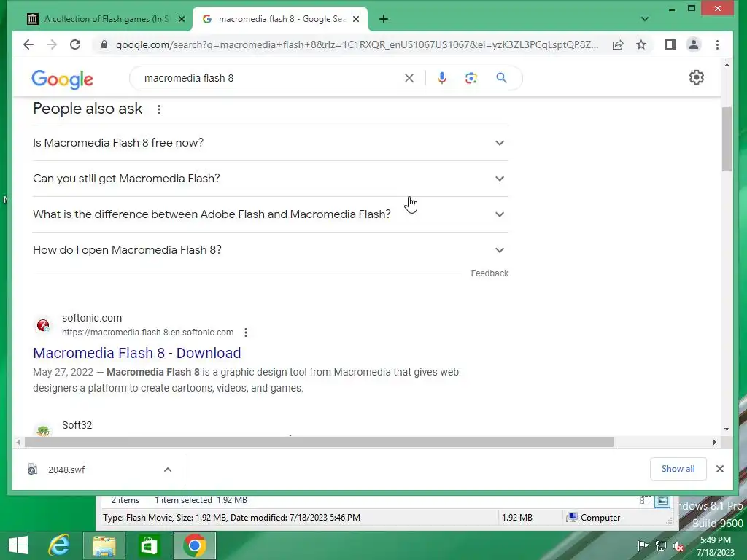Reload the Google search page
Viewport: 747px width, 560px height.
coord(75,44)
